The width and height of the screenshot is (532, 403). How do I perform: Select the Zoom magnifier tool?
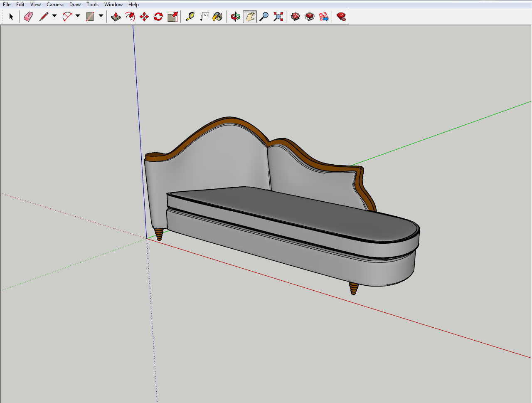coord(264,17)
